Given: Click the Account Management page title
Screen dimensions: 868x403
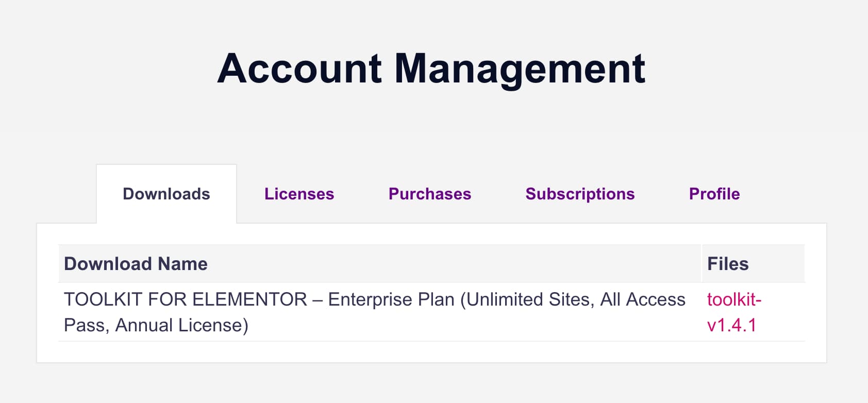Looking at the screenshot, I should [432, 69].
